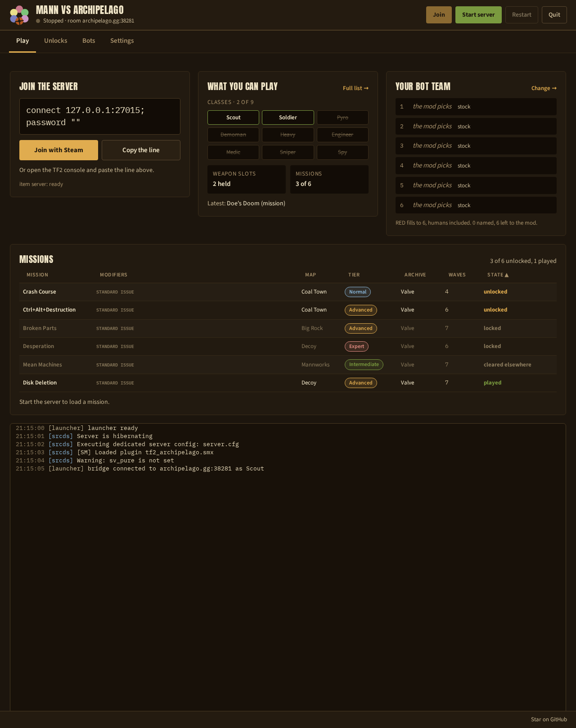The image size is (576, 728).
Task: Click Star on GitHub link
Action: click(549, 719)
